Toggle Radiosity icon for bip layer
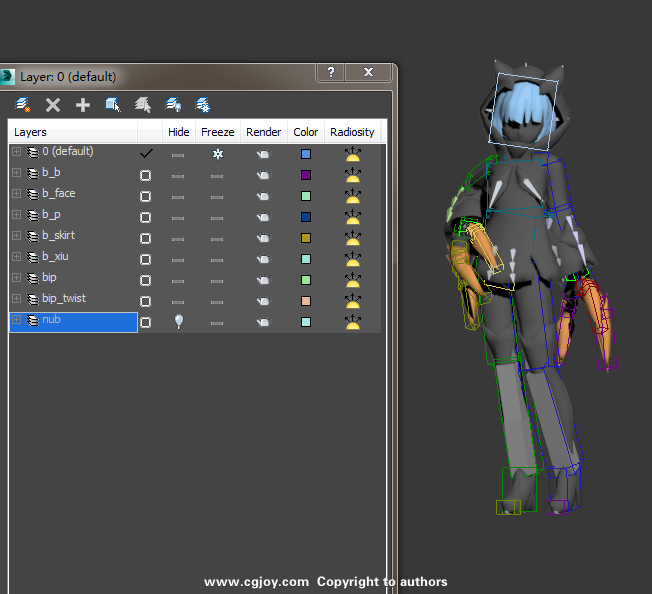This screenshot has height=594, width=652. click(352, 280)
